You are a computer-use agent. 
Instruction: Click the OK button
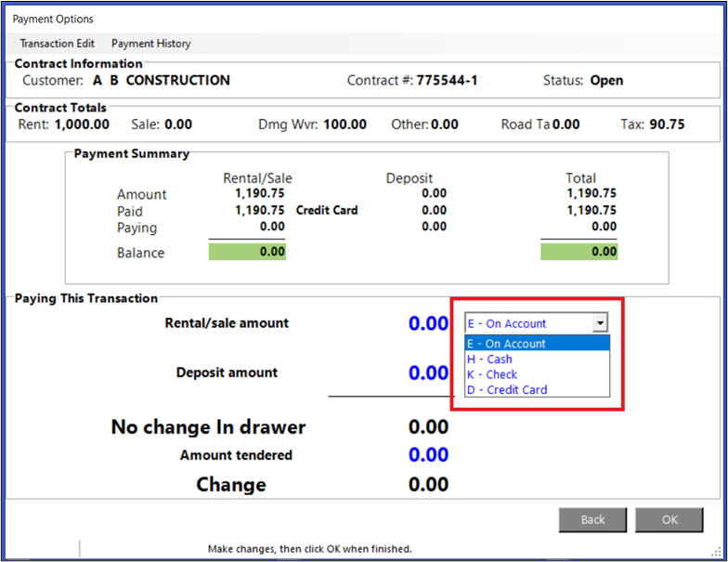(669, 520)
